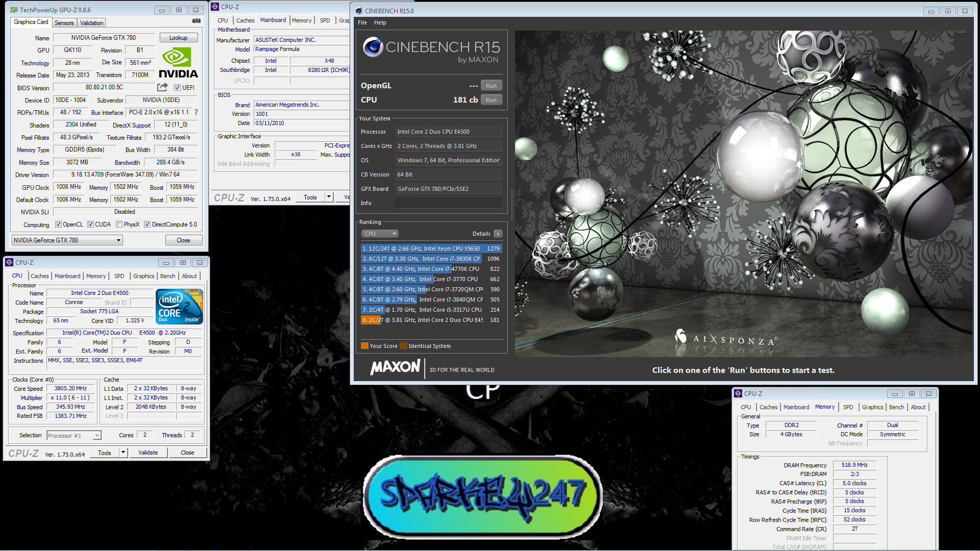Open the Processor #1 selection dropdown
Image resolution: width=980 pixels, height=551 pixels.
point(74,435)
